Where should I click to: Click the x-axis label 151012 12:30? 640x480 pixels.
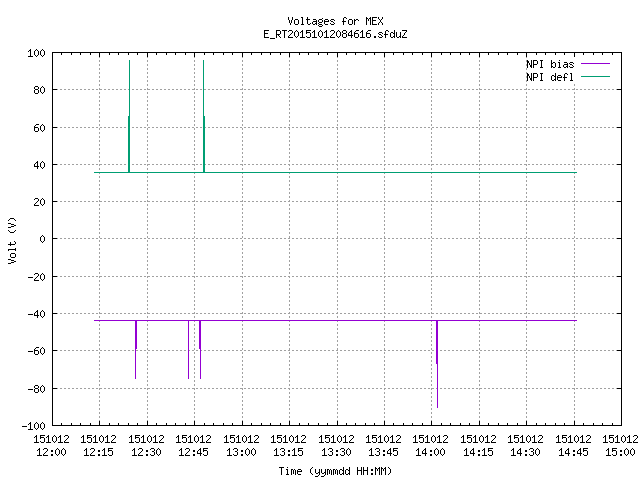147,446
